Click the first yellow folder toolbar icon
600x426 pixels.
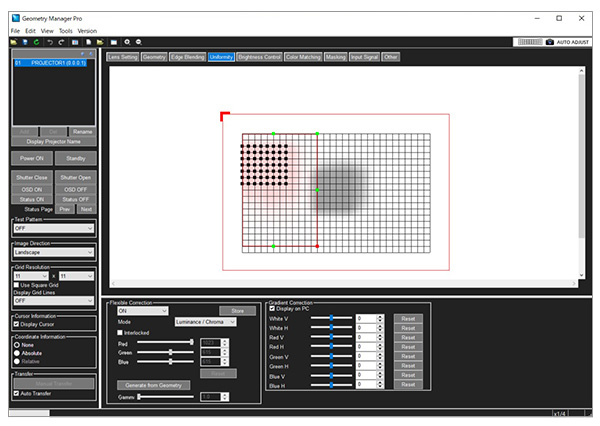pyautogui.click(x=14, y=42)
